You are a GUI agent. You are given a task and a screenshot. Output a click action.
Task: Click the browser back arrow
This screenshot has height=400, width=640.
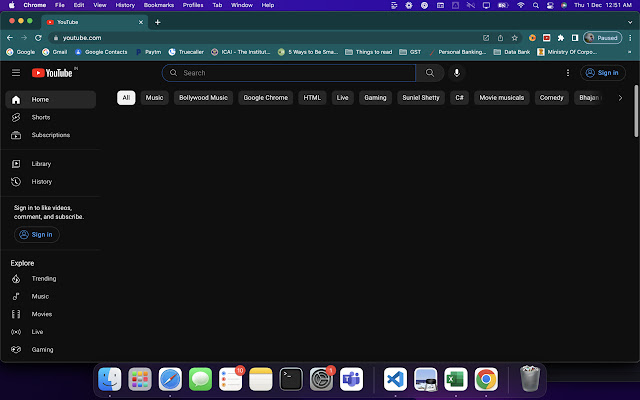pos(10,38)
